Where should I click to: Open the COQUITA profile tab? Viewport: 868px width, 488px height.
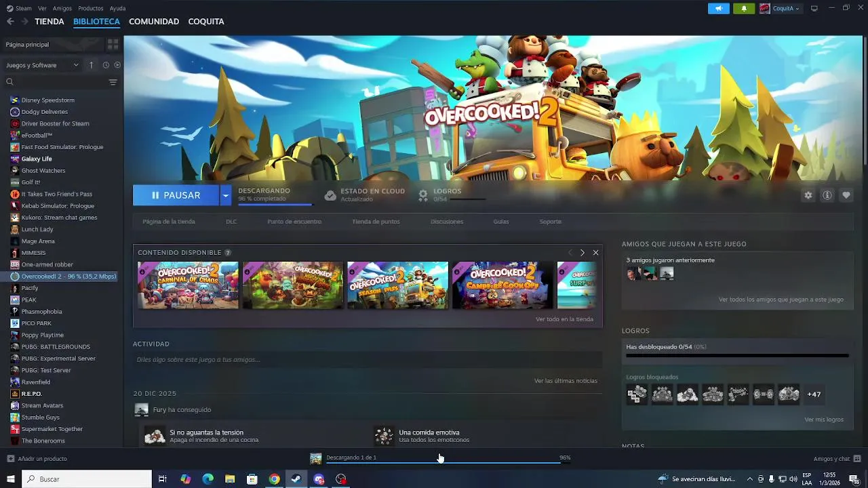pos(206,22)
